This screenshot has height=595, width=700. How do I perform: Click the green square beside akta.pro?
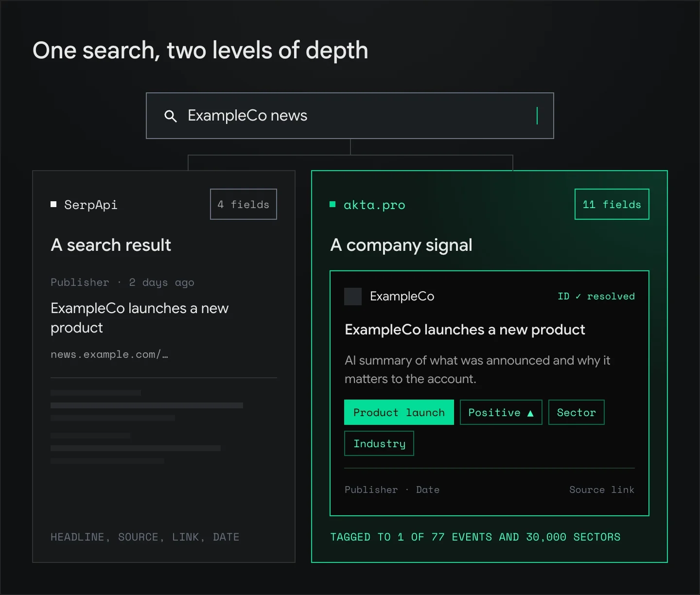point(332,204)
